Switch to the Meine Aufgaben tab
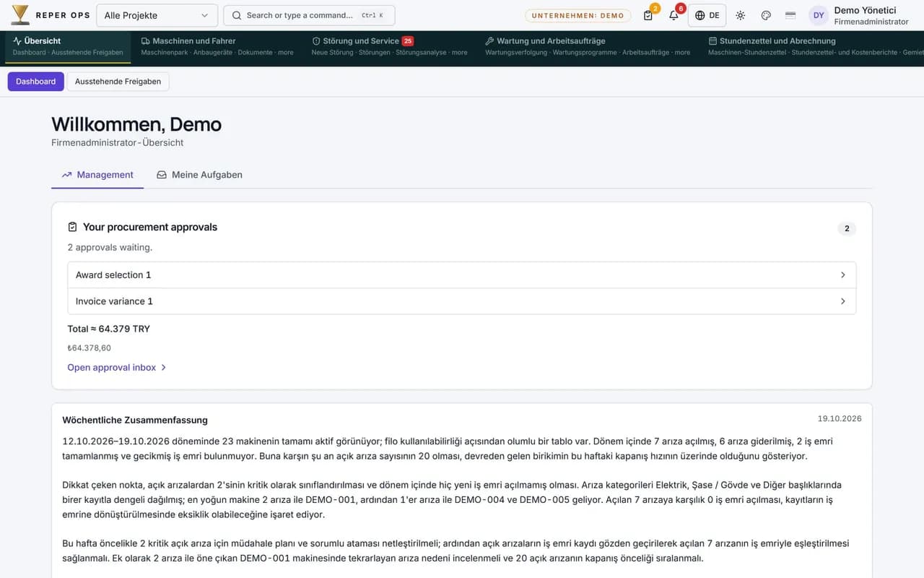The width and height of the screenshot is (924, 578). click(x=199, y=175)
